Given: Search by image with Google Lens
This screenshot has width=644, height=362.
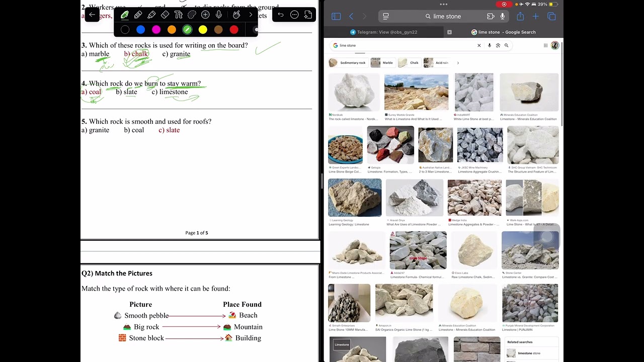Looking at the screenshot, I should (x=498, y=45).
